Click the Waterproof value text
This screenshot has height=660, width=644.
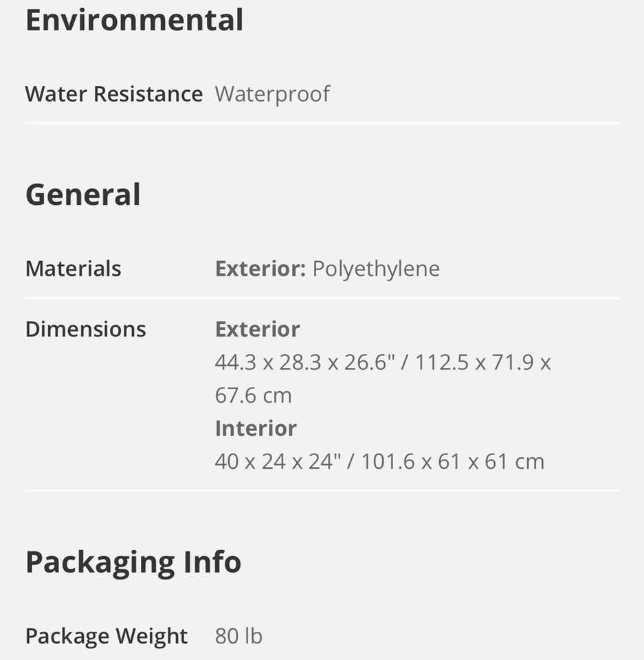point(272,93)
